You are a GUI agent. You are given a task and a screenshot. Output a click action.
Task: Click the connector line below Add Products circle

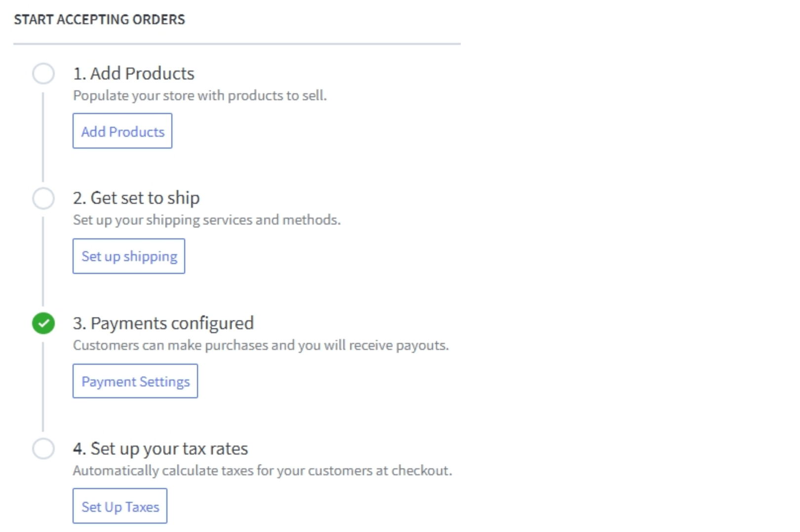click(x=43, y=137)
